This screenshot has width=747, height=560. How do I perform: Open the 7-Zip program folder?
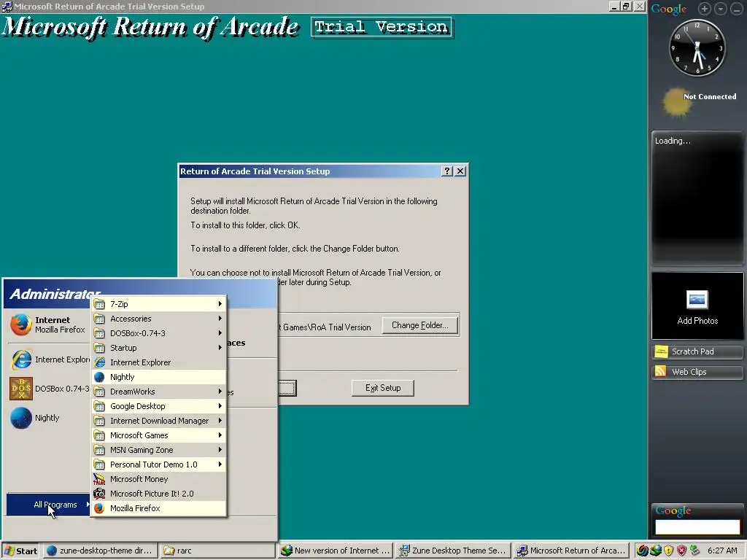point(158,304)
